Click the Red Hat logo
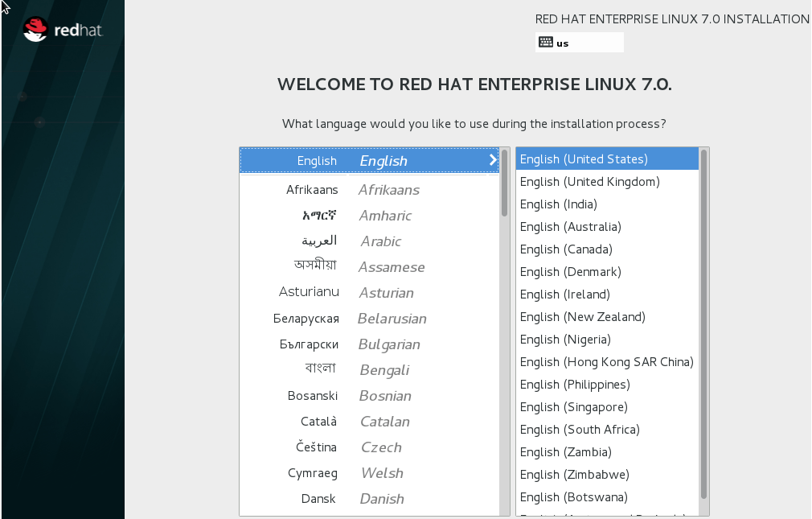812x519 pixels. (63, 30)
